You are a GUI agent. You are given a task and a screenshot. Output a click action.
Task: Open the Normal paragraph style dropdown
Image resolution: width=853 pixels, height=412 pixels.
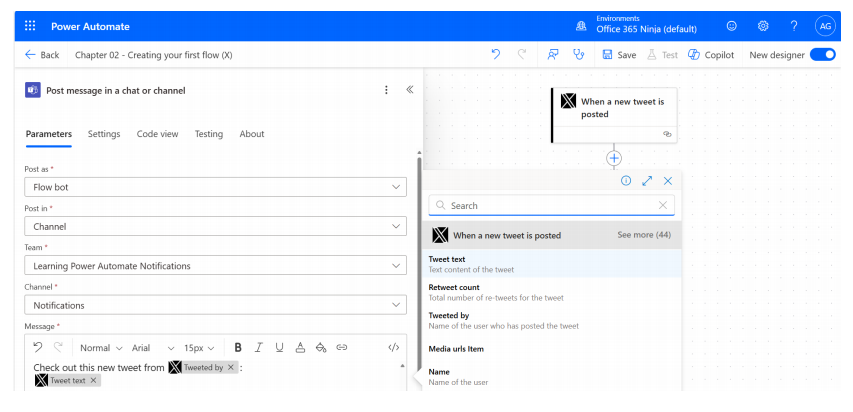pyautogui.click(x=101, y=347)
